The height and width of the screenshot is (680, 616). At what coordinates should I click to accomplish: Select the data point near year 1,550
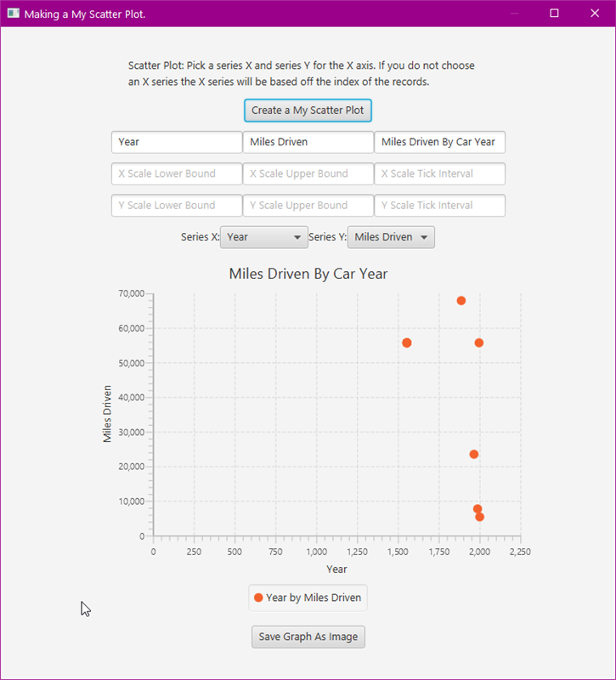click(406, 343)
